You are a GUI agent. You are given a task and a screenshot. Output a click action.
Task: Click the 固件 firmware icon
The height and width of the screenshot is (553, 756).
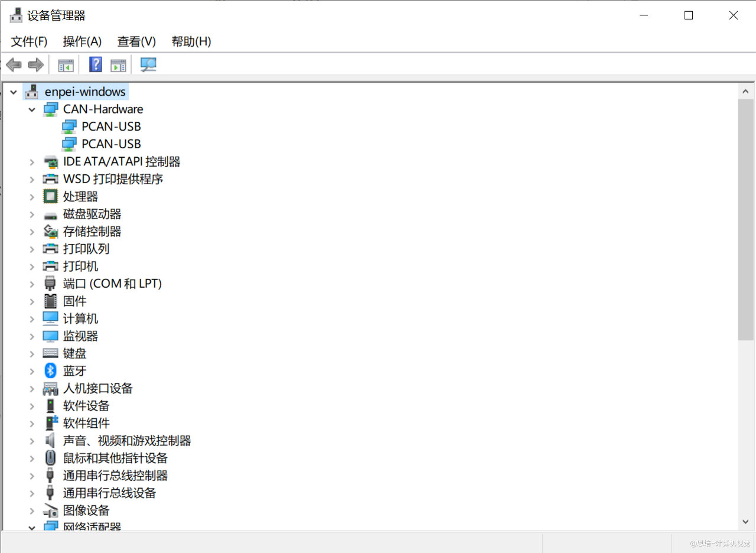point(51,301)
